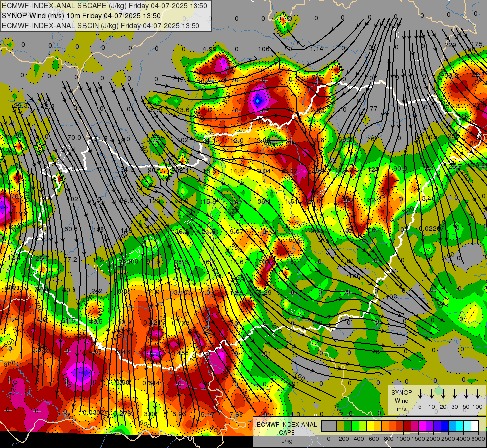This screenshot has height=448, width=487.
Task: Select the olive swatch in CAPE legend
Action: pos(340,426)
